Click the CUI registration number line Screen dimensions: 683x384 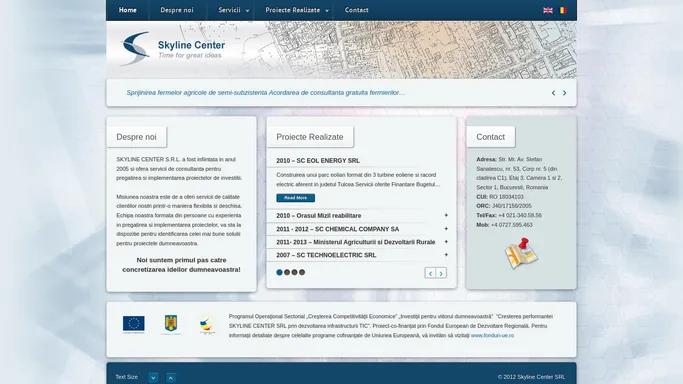point(500,197)
